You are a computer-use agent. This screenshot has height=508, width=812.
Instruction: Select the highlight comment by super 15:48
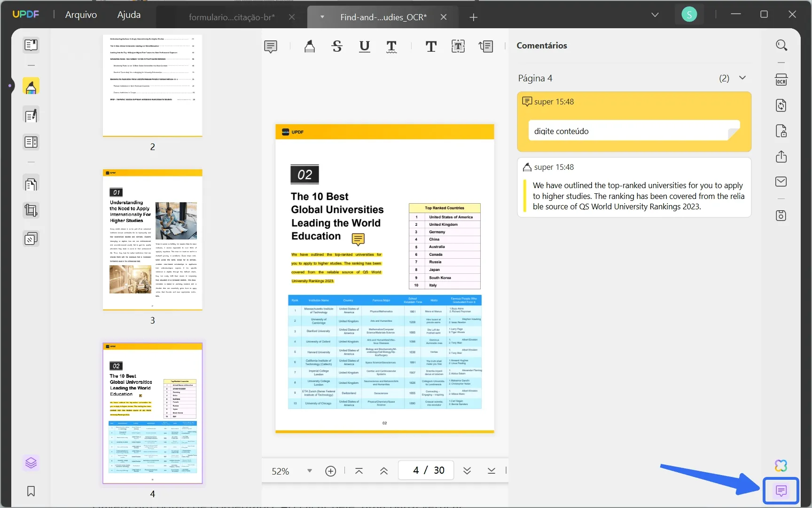point(634,187)
